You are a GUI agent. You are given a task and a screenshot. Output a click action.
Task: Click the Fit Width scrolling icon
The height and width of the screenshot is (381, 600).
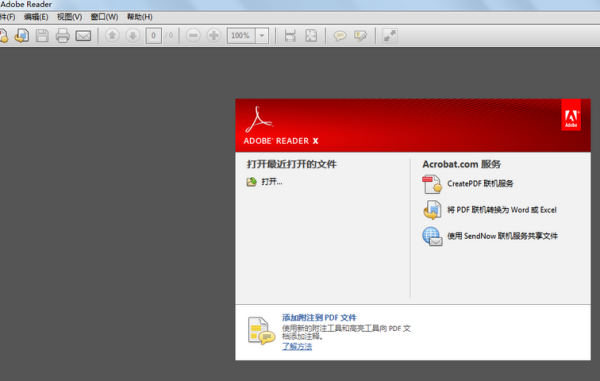(x=290, y=36)
